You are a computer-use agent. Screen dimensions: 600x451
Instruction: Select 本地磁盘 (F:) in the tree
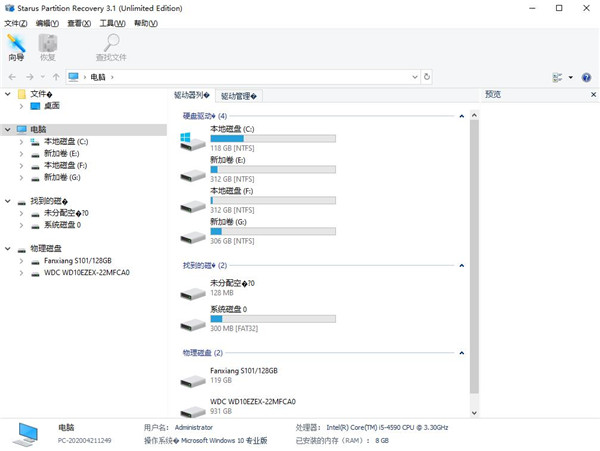coord(65,166)
